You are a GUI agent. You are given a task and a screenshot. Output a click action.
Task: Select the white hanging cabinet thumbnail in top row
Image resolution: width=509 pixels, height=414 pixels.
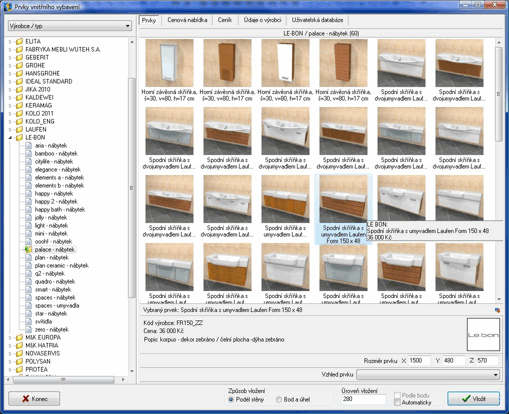pyautogui.click(x=285, y=63)
